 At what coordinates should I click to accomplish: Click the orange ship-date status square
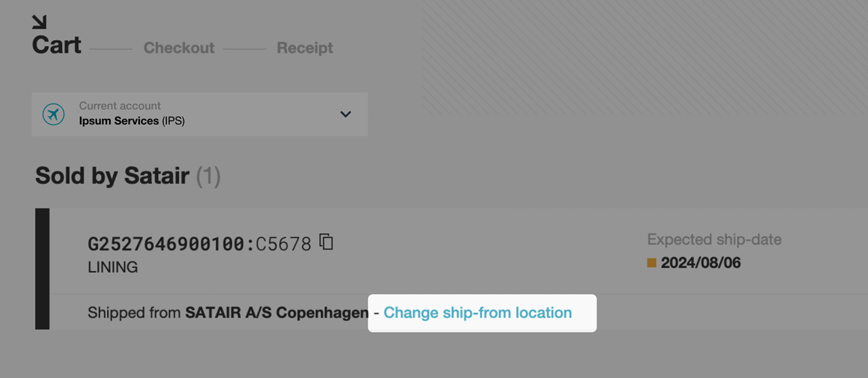[652, 263]
